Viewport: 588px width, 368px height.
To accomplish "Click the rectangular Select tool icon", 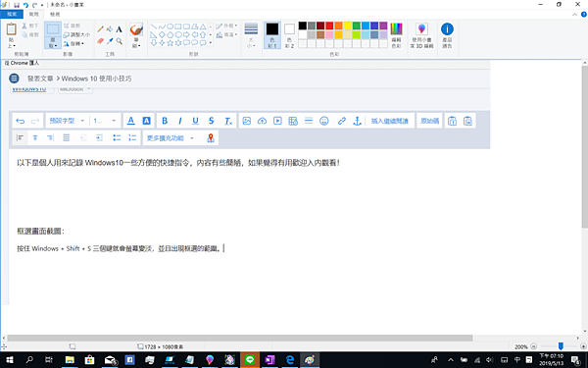I will click(53, 29).
